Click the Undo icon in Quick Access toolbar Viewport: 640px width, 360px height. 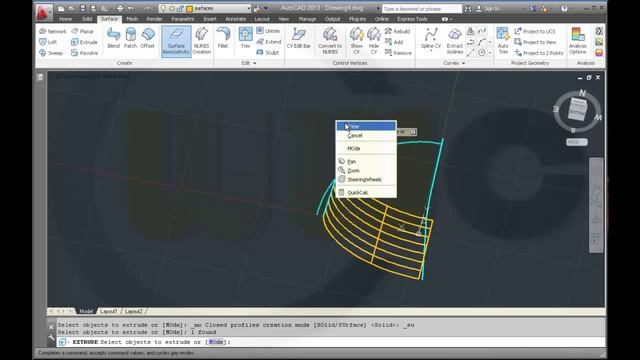tap(131, 8)
